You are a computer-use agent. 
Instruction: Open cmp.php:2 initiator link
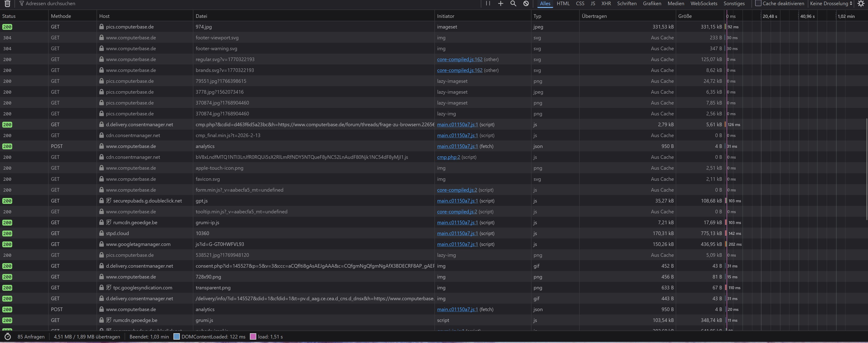(x=448, y=157)
